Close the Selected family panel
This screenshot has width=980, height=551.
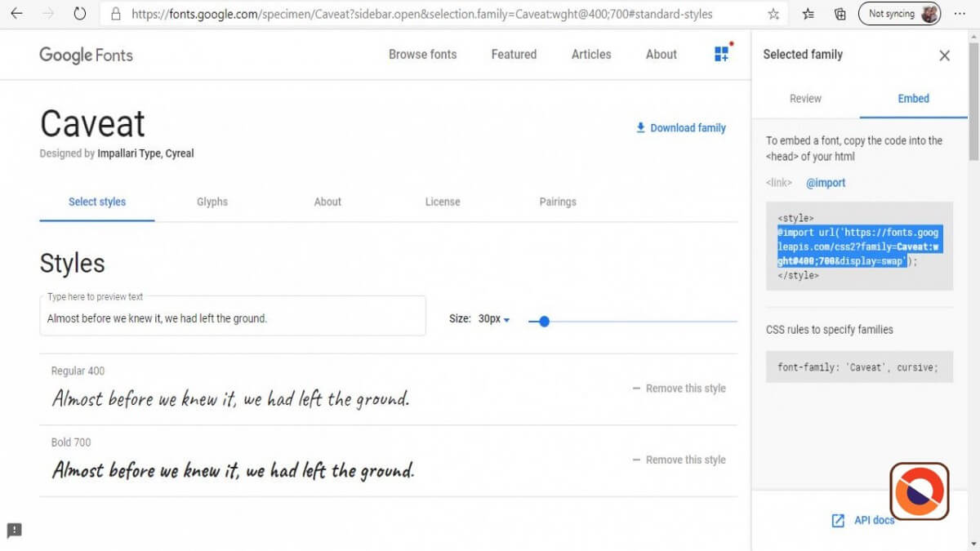(944, 56)
